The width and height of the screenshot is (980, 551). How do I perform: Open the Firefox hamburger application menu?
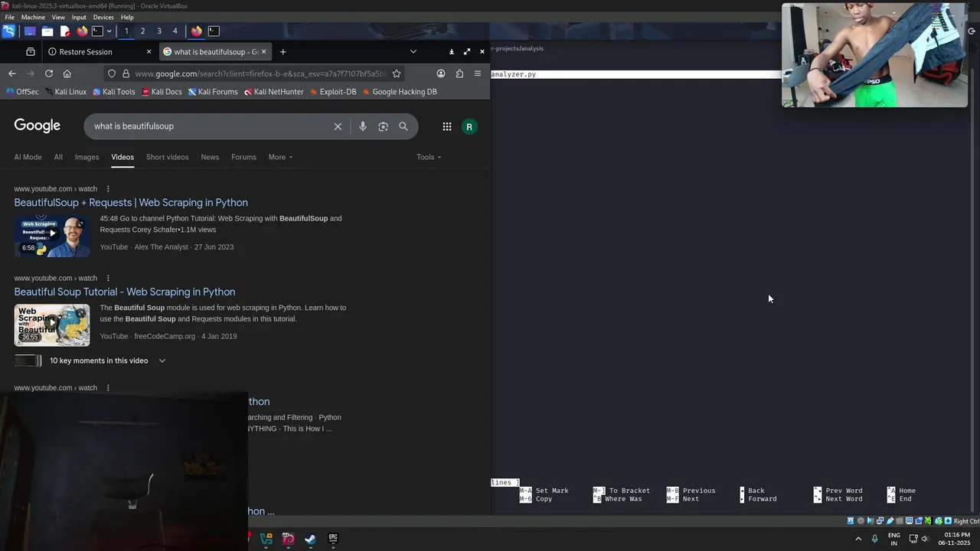pos(478,73)
